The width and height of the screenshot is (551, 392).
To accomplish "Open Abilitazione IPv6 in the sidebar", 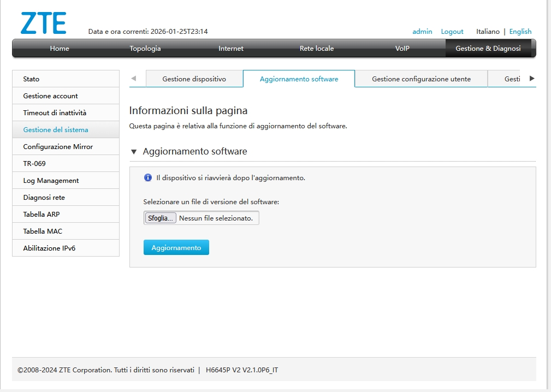I will coord(66,248).
